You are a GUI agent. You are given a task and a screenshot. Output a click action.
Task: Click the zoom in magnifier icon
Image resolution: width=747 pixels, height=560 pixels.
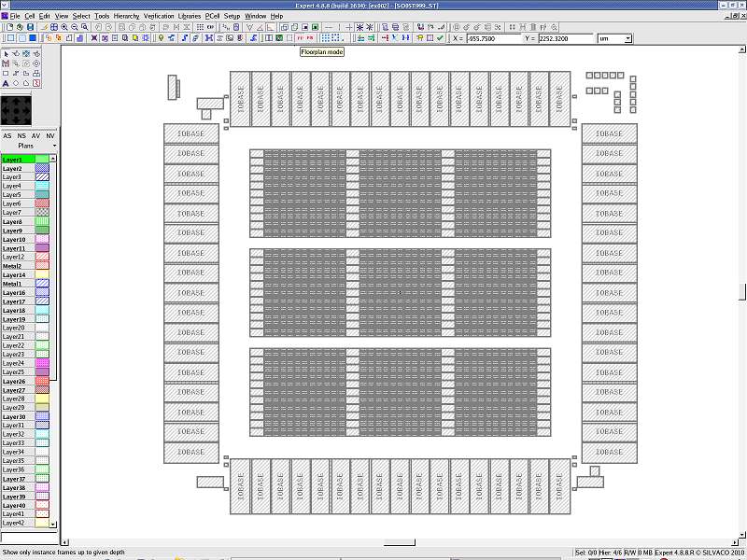point(63,27)
